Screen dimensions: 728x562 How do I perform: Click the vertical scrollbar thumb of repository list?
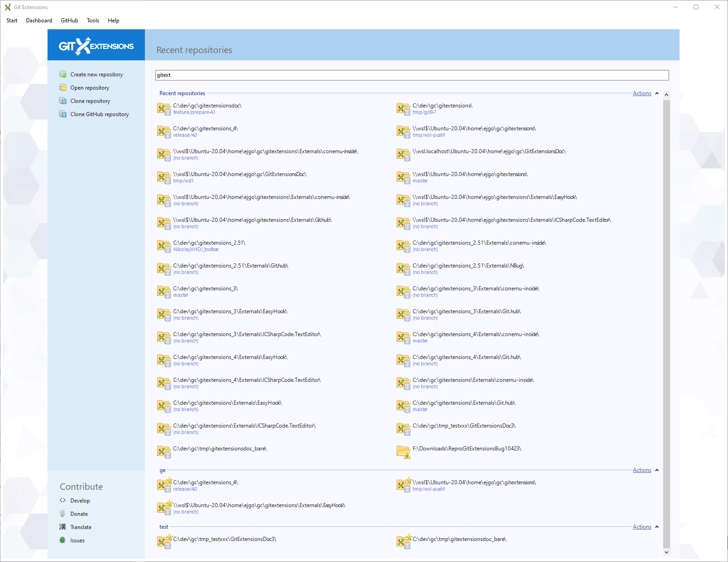tap(666, 323)
